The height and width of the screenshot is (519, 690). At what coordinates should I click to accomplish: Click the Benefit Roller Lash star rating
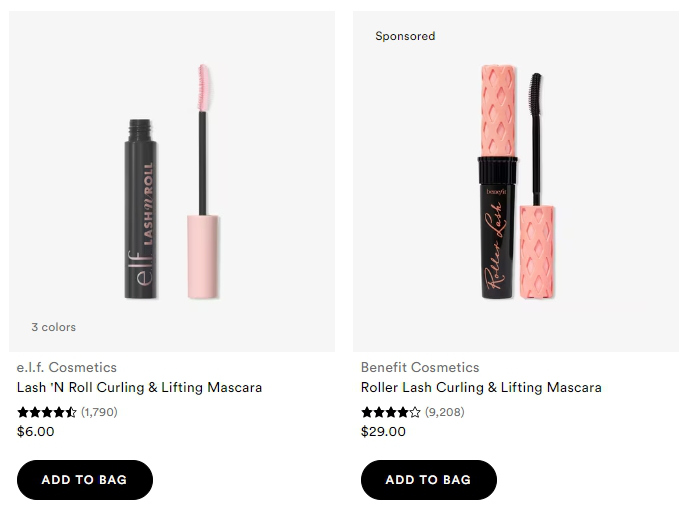[391, 412]
